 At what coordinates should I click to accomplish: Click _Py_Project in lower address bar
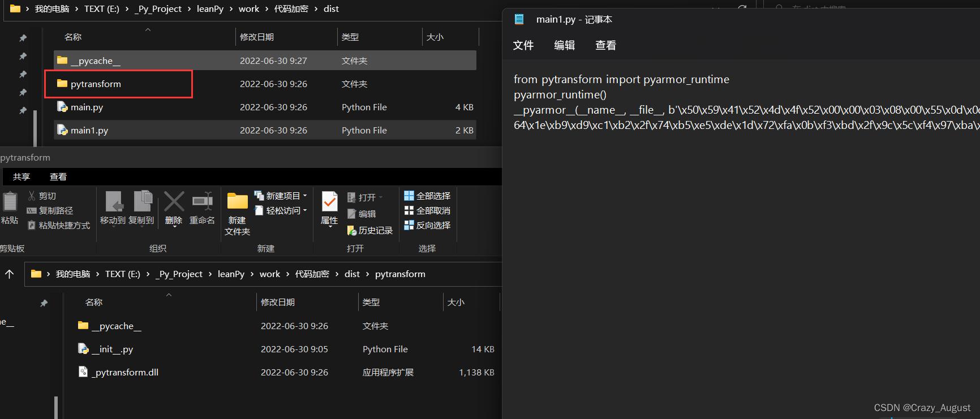(179, 274)
